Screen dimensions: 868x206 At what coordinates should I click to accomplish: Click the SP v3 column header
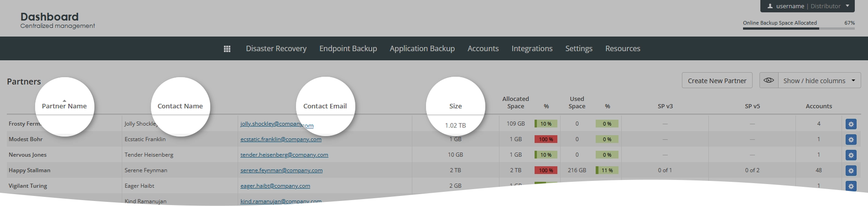(x=665, y=106)
